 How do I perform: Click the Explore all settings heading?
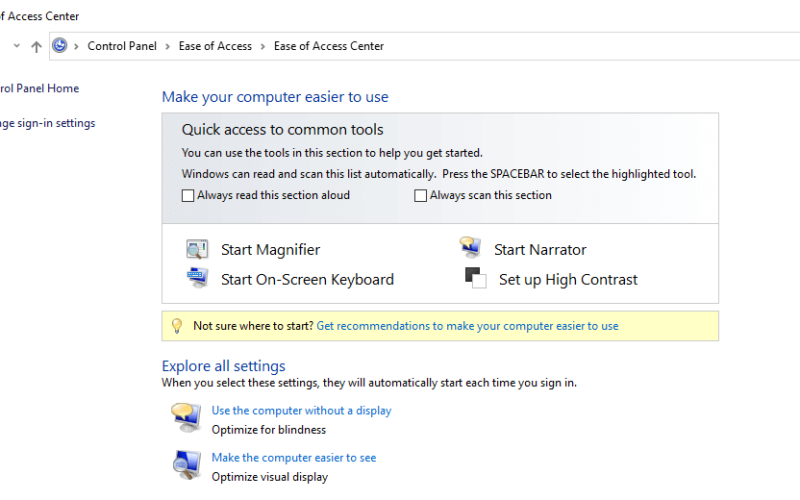223,366
